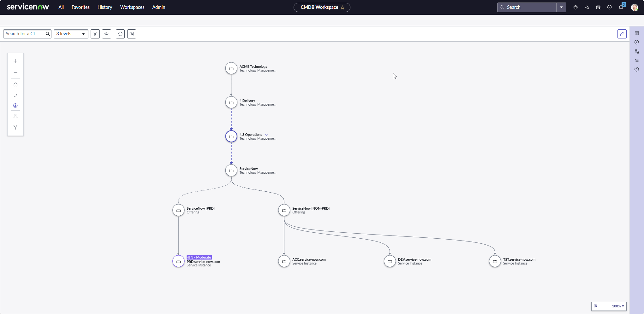The height and width of the screenshot is (314, 644).
Task: Select the PRD.service-now.com node
Action: click(178, 261)
